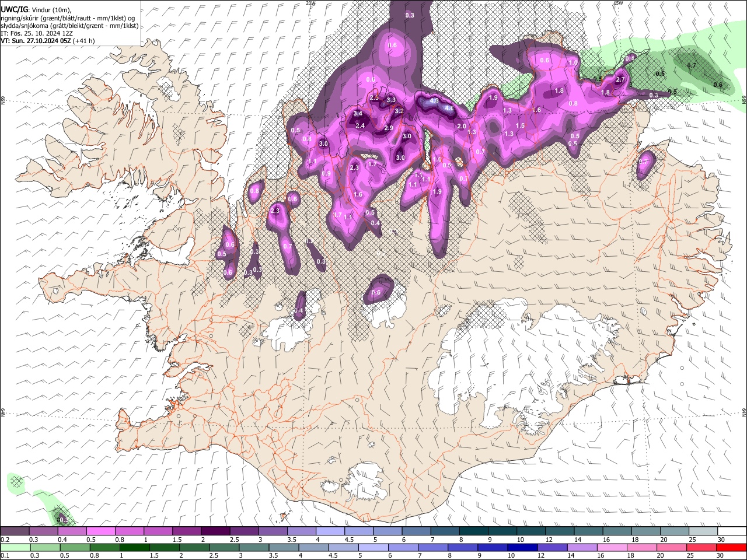The height and width of the screenshot is (560, 747).
Task: Pick the darkest purple 2–2.5 legend swatch
Action: coord(215,531)
